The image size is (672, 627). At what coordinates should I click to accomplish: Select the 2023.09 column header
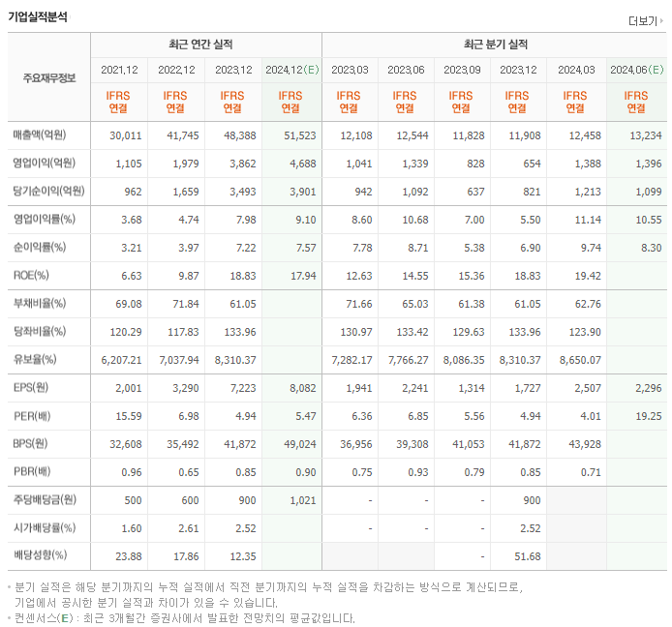pyautogui.click(x=462, y=70)
